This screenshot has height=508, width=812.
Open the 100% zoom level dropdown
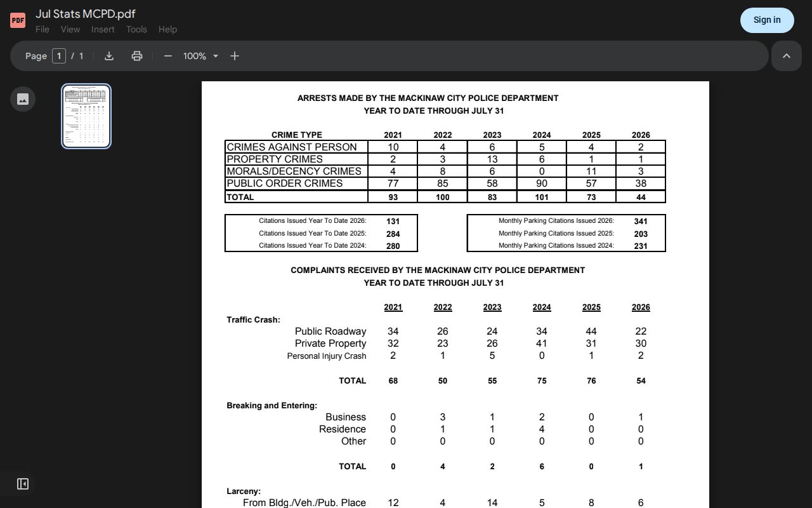point(200,56)
